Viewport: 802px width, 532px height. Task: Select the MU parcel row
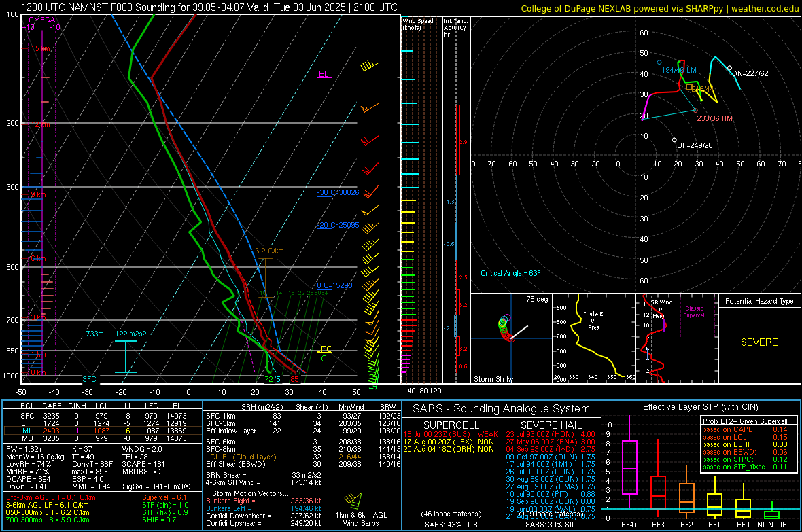[103, 438]
